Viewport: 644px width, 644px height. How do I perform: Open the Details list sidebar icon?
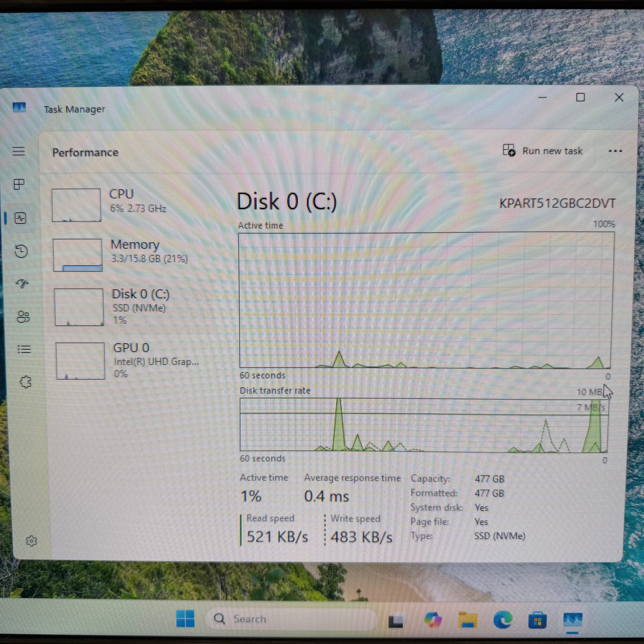[x=24, y=349]
